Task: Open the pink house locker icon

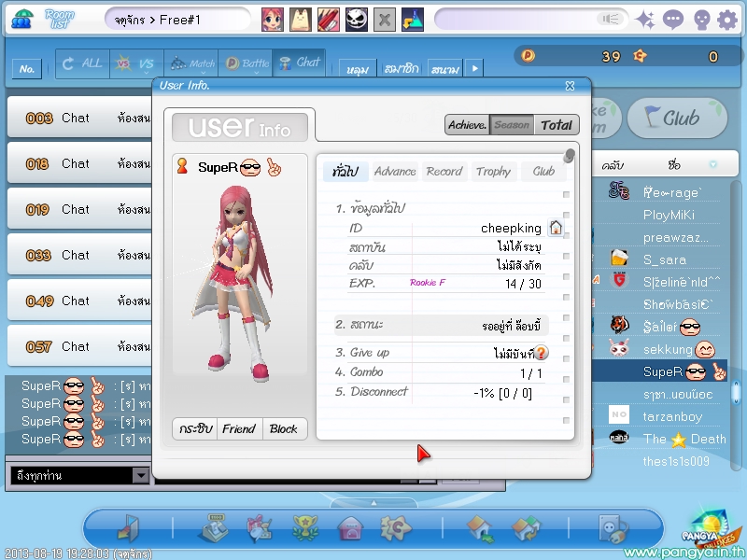Action: point(351,528)
